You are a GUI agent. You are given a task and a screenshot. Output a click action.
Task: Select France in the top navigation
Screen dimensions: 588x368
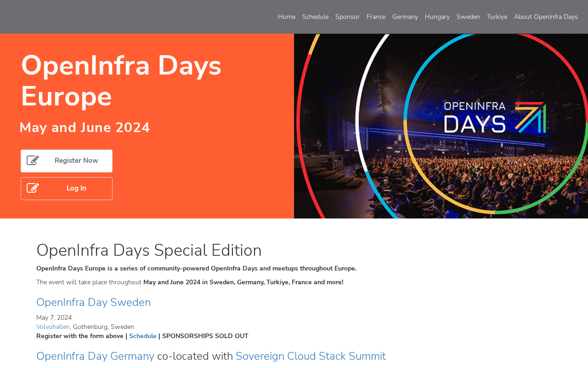point(376,17)
